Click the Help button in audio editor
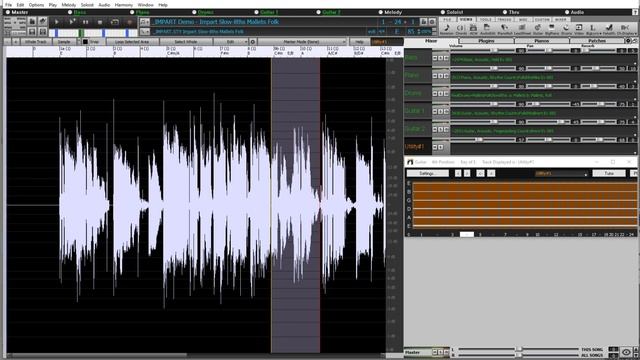The width and height of the screenshot is (640, 360). pos(359,42)
